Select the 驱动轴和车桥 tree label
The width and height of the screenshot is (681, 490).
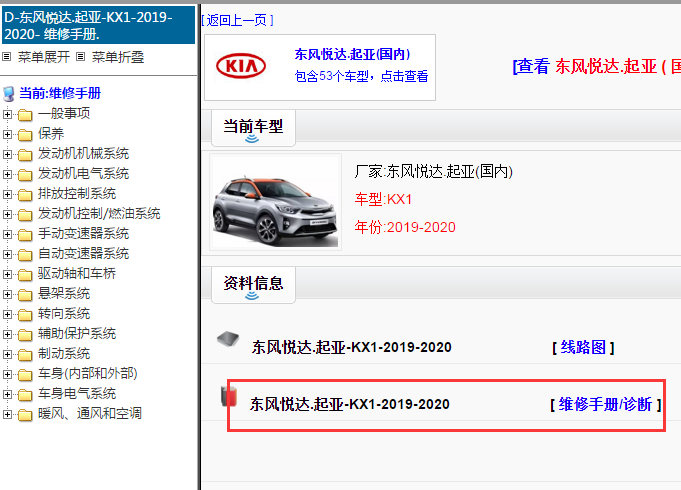(x=77, y=273)
